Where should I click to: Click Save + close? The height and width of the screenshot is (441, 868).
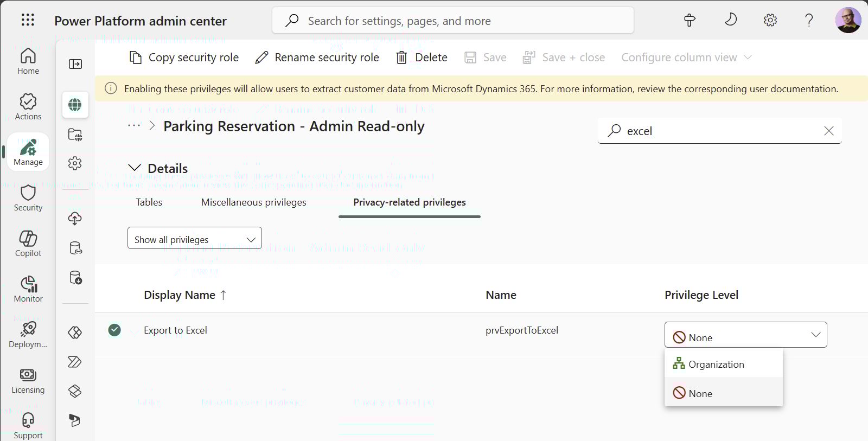pyautogui.click(x=564, y=57)
